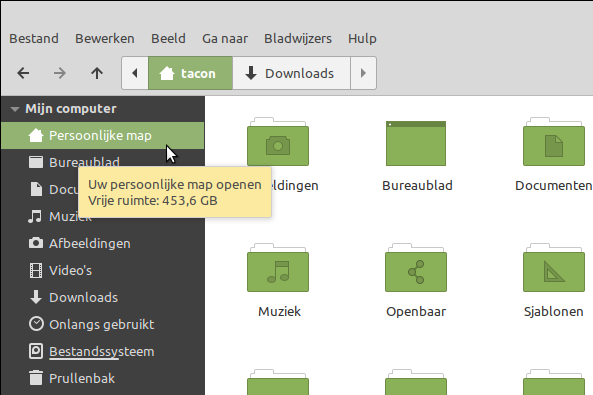
Task: Go forward with the right arrow button
Action: point(60,73)
